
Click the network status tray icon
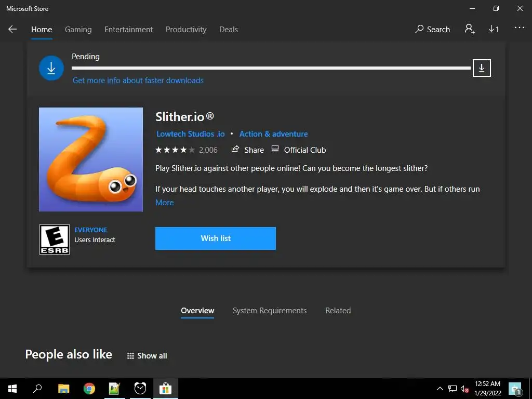pos(453,389)
